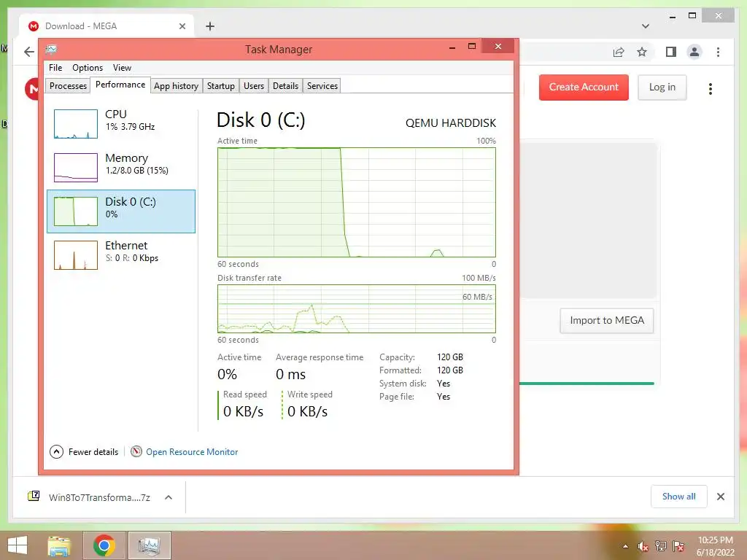This screenshot has width=747, height=560.
Task: Minimize the Task Manager window
Action: point(452,47)
